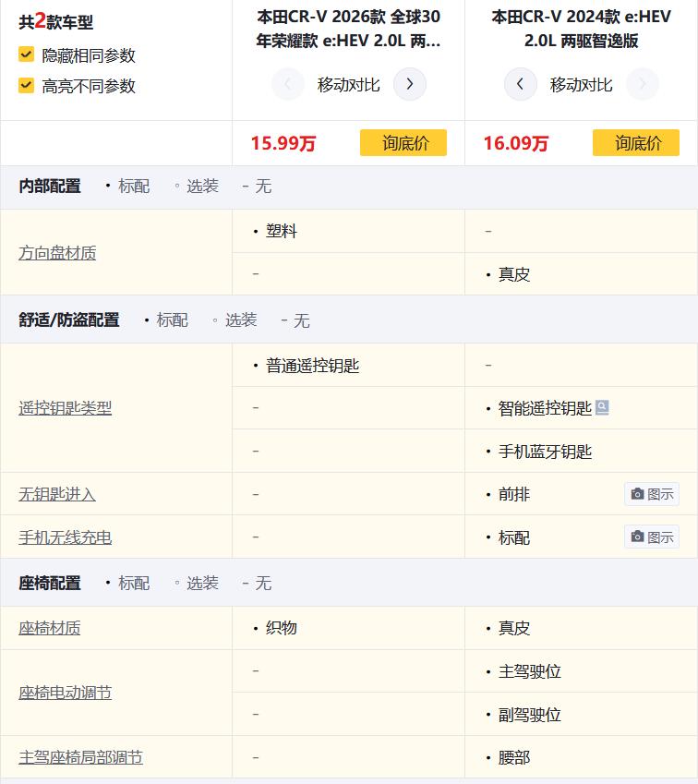Open 座椅电动调节 parameter link
Screen dimensions: 698x784
(66, 693)
